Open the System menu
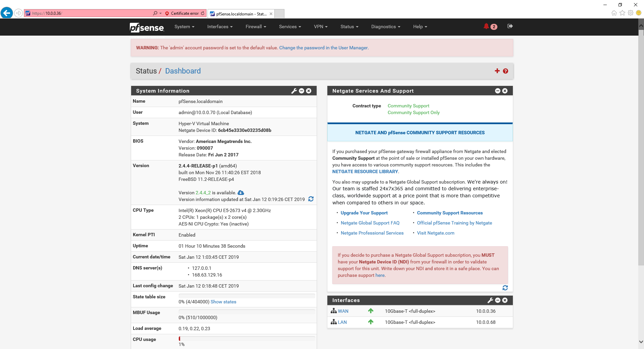 [184, 27]
